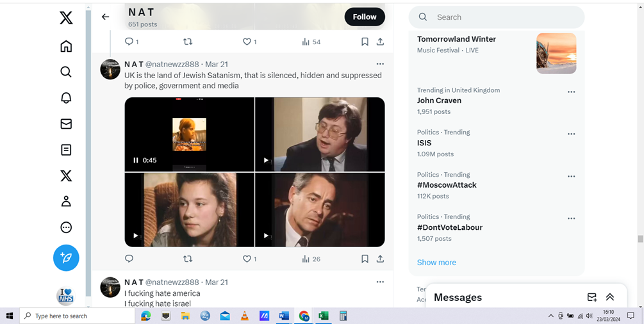The width and height of the screenshot is (644, 324).
Task: Open the Home icon in sidebar
Action: pyautogui.click(x=66, y=46)
